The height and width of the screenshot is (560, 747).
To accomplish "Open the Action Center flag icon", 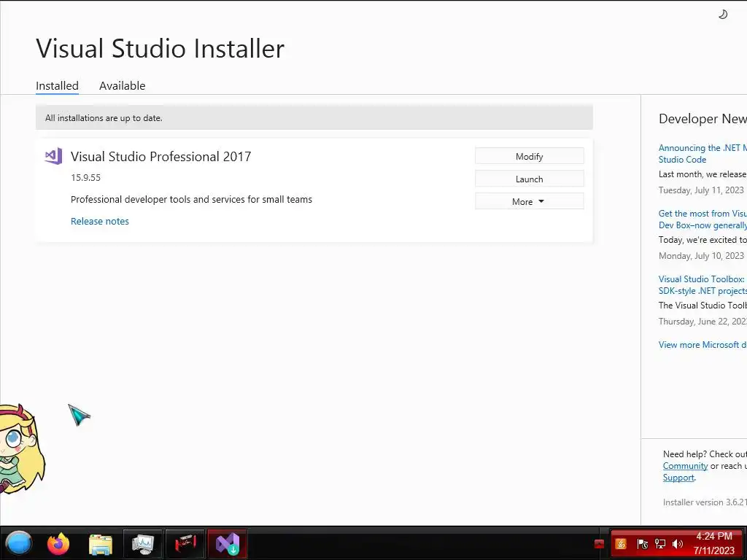I will tap(642, 544).
